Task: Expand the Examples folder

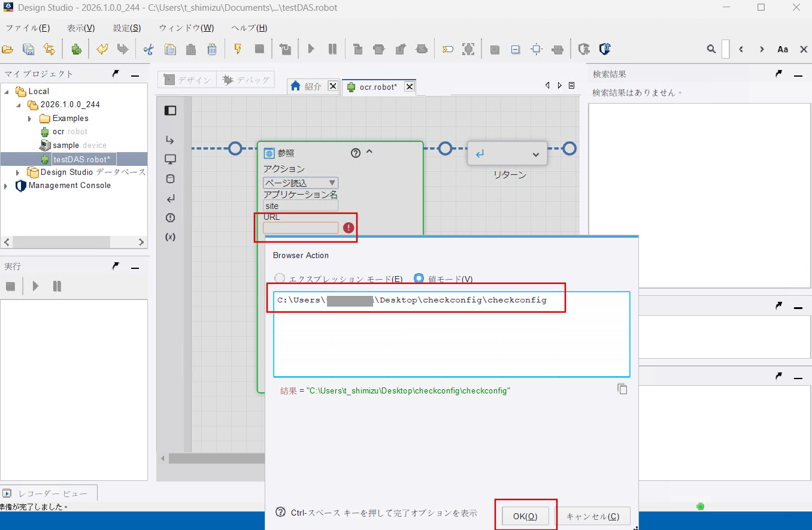Action: point(30,119)
